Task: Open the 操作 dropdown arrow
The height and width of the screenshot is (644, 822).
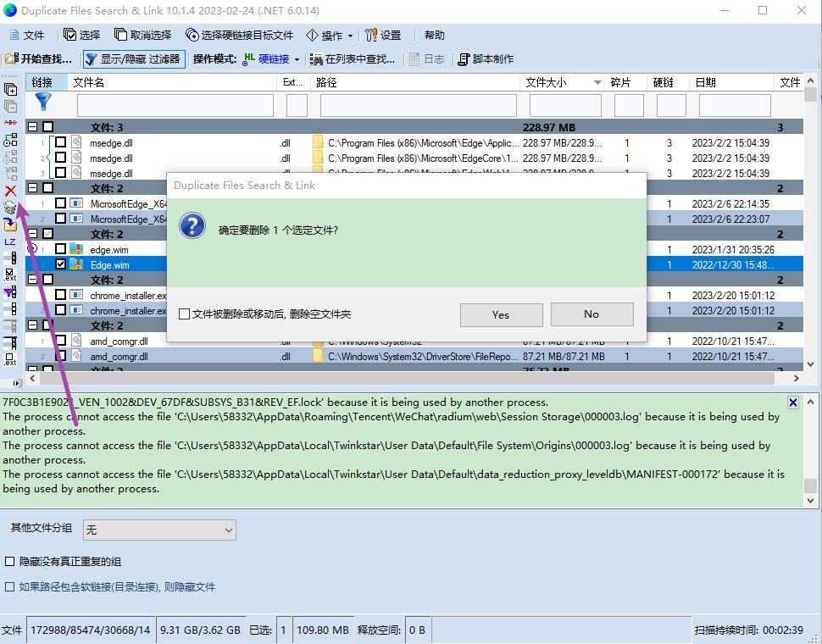Action: point(350,36)
